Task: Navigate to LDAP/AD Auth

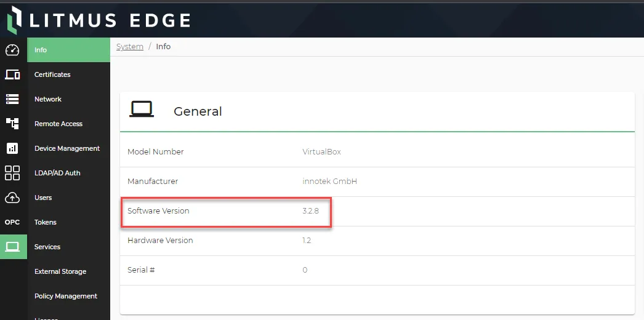Action: click(57, 173)
